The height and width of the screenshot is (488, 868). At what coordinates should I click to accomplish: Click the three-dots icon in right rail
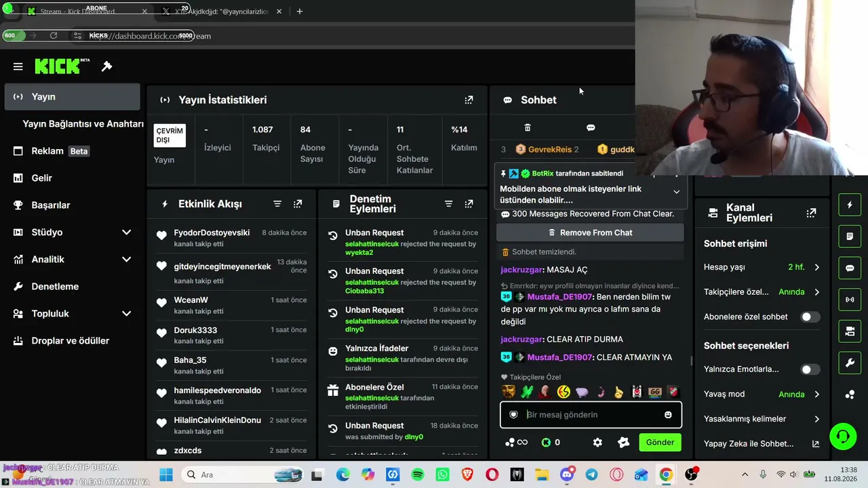(850, 395)
